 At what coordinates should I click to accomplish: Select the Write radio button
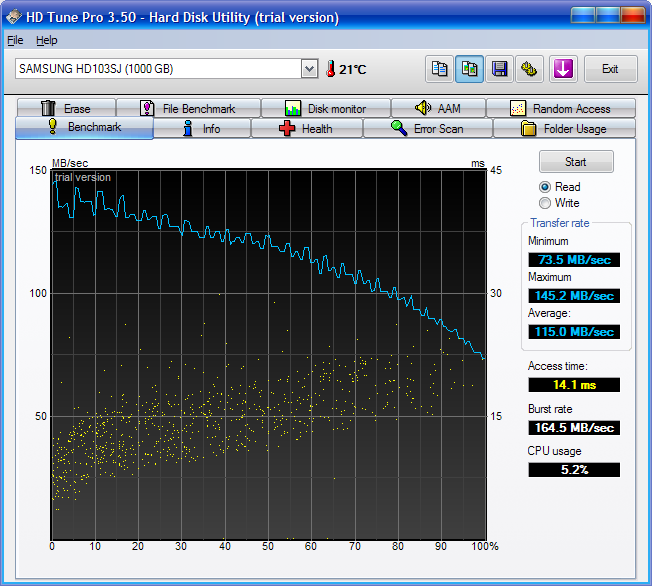pyautogui.click(x=545, y=203)
